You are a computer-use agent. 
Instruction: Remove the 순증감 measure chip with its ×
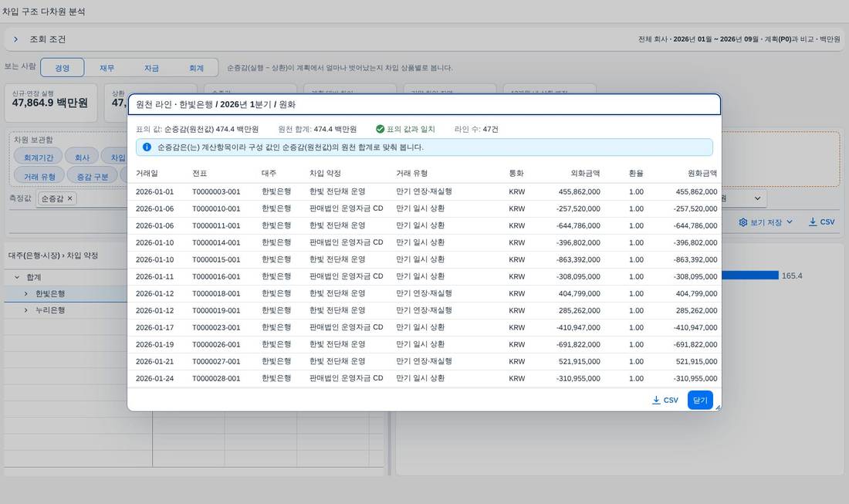[69, 198]
